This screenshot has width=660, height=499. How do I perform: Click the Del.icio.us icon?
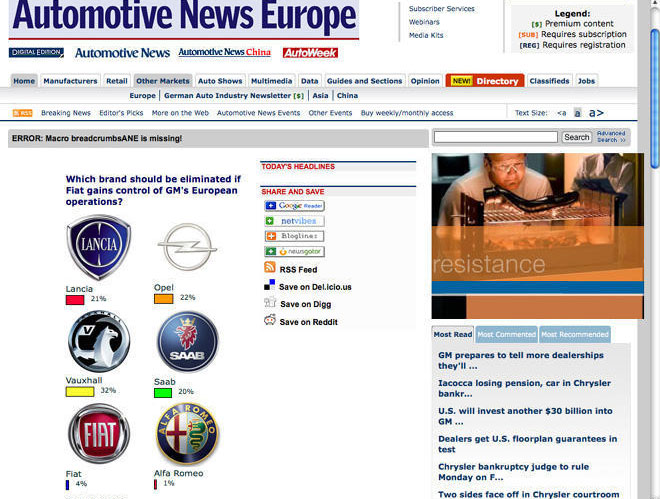(x=269, y=285)
